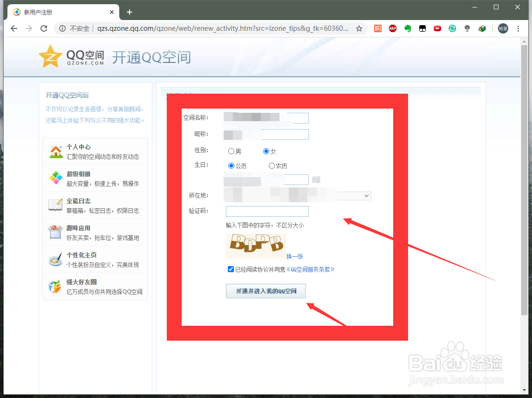Click the QQ空间 star logo

coord(51,56)
